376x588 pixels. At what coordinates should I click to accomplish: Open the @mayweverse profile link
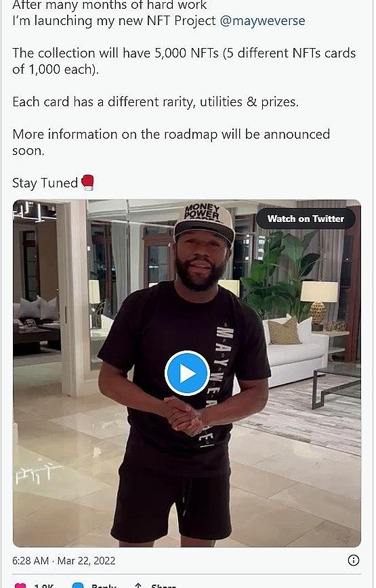(x=262, y=20)
